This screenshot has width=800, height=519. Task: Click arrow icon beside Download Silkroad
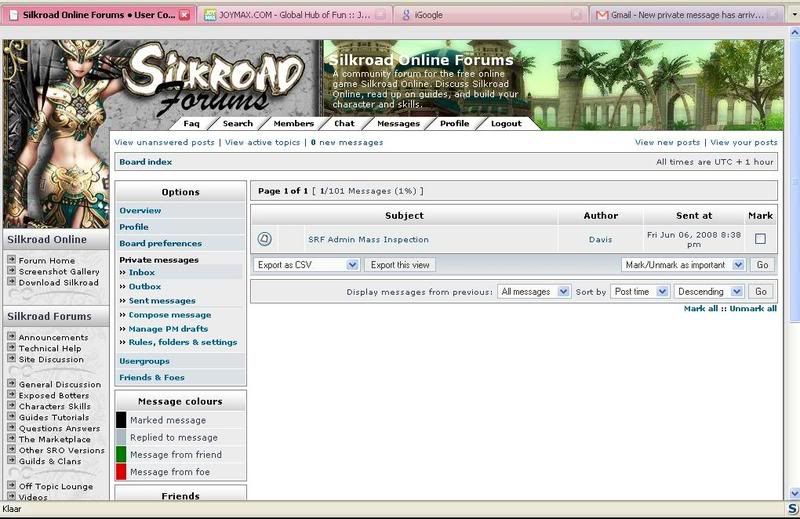tap(11, 281)
